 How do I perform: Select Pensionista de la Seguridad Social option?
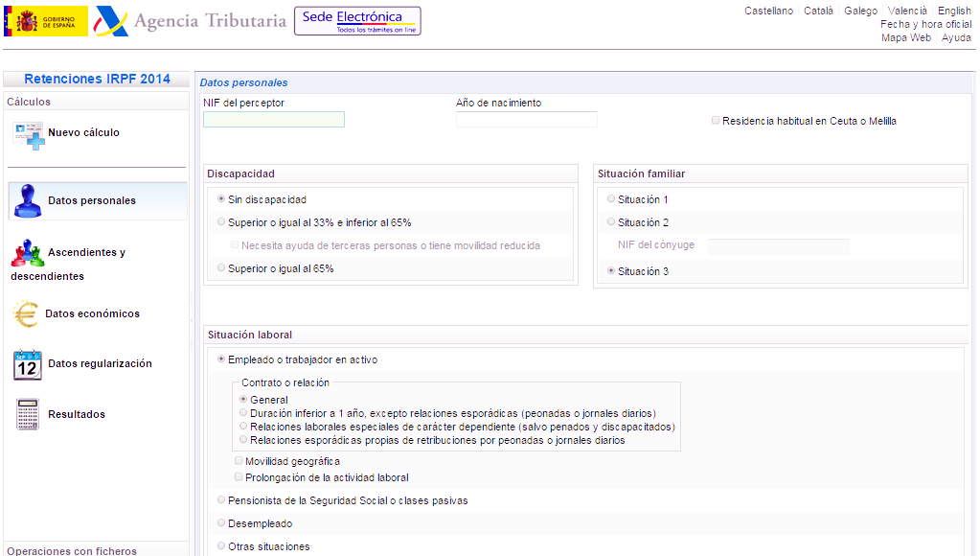coord(221,500)
